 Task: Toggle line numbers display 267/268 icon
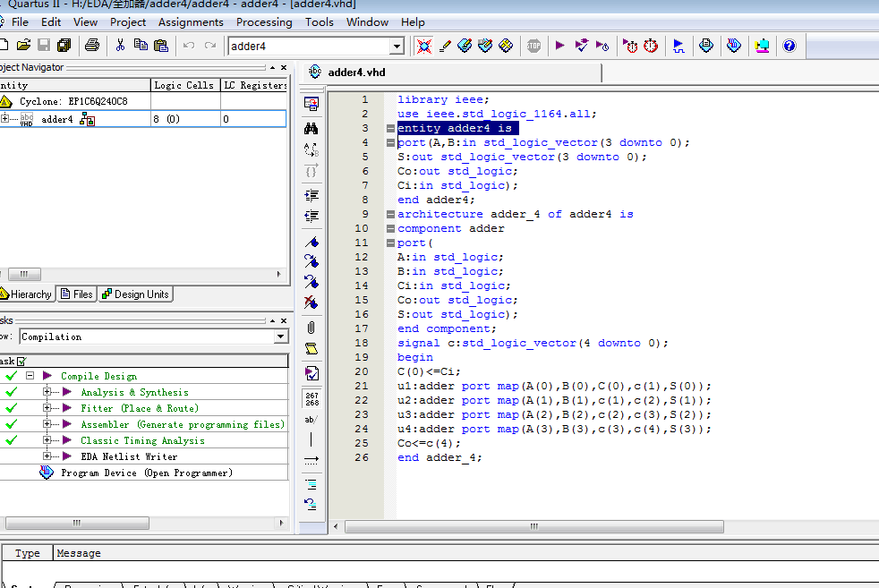(x=311, y=398)
